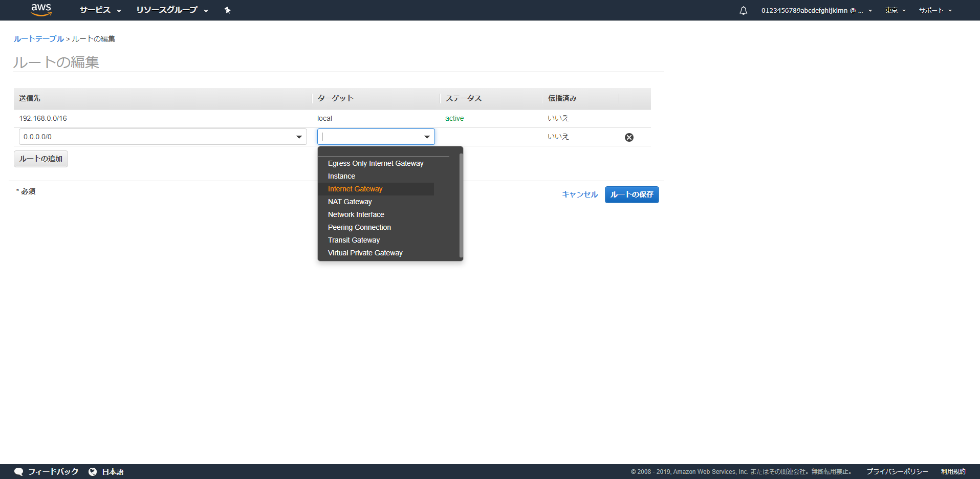Select Virtual Private Gateway option
Viewport: 980px width, 479px height.
pos(365,253)
